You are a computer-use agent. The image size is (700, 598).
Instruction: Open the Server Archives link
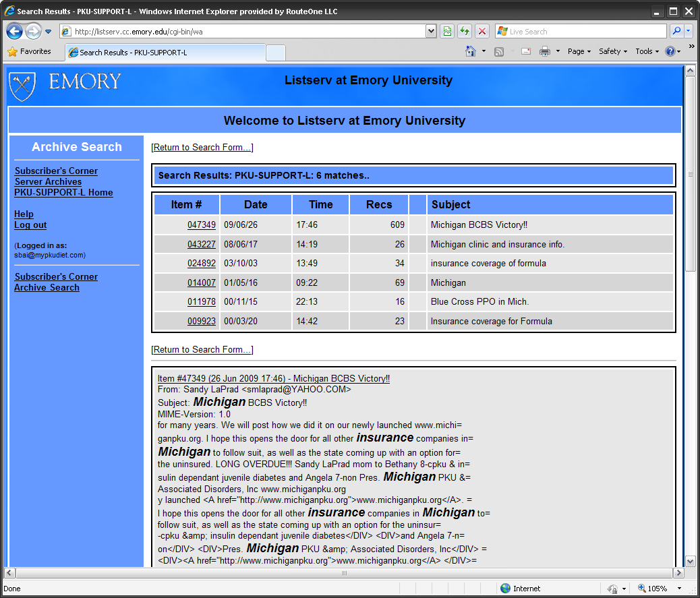click(x=48, y=181)
